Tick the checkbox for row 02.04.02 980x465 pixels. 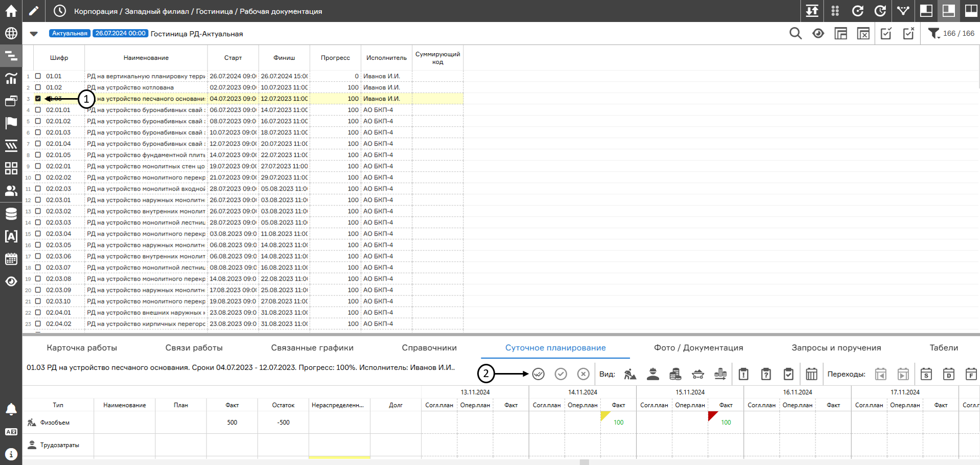coord(38,323)
